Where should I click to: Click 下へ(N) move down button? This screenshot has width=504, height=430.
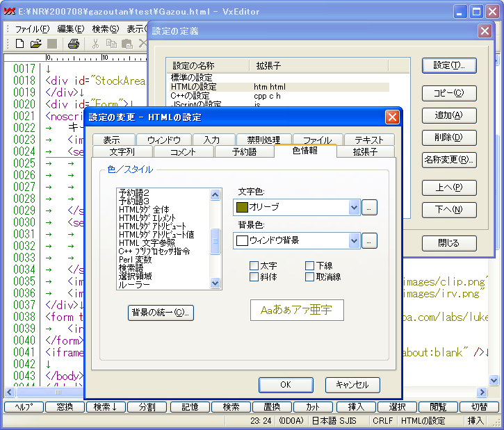point(449,210)
